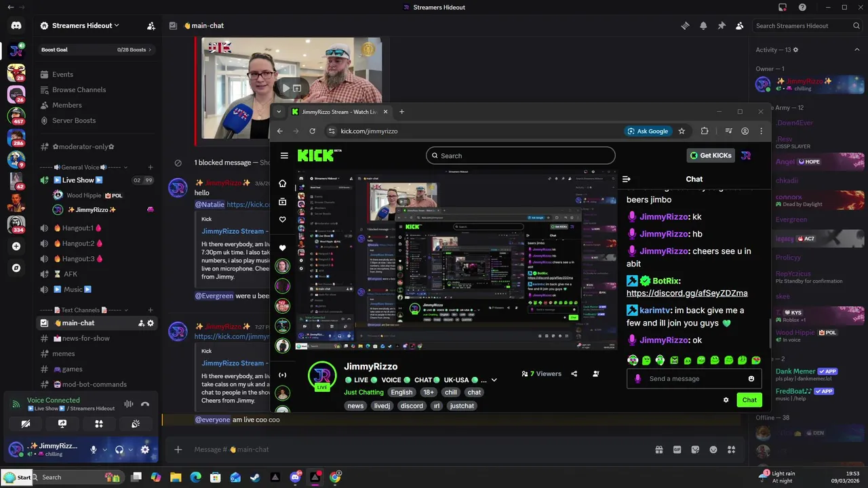This screenshot has height=488, width=868.
Task: Open the emoji picker in Discord message bar
Action: point(713,449)
